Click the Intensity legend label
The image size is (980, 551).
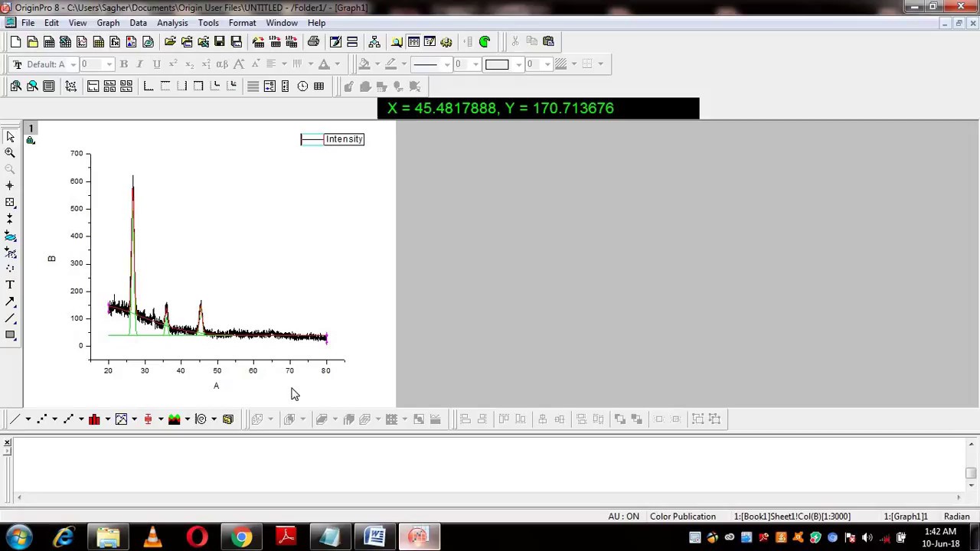(344, 139)
